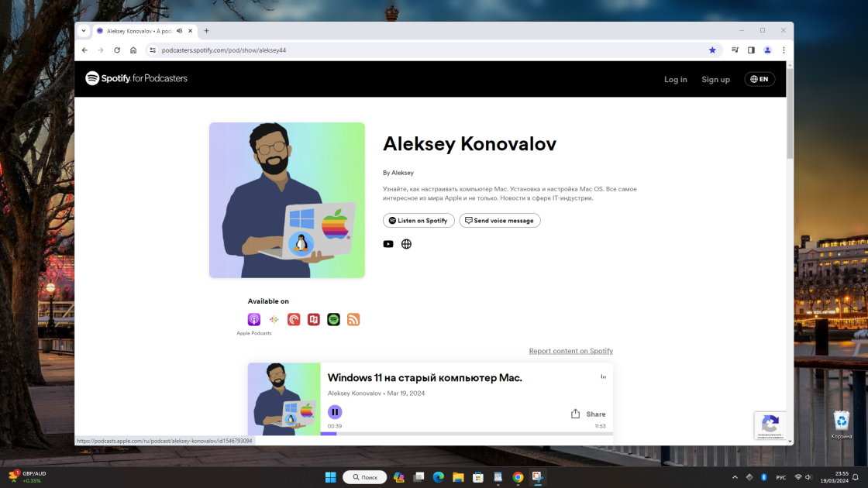868x488 pixels.
Task: Click the episode equalizer icon
Action: [604, 376]
